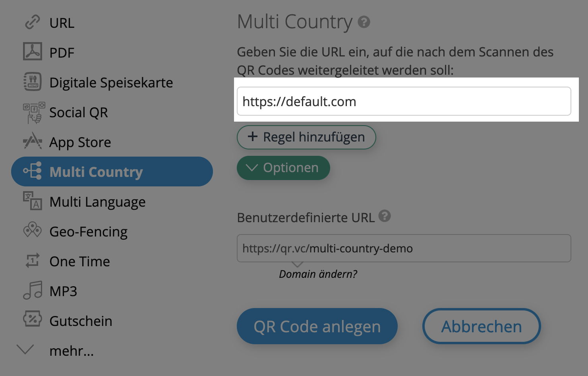This screenshot has height=376, width=588.
Task: Click the QR Code anlegen button
Action: tap(317, 326)
